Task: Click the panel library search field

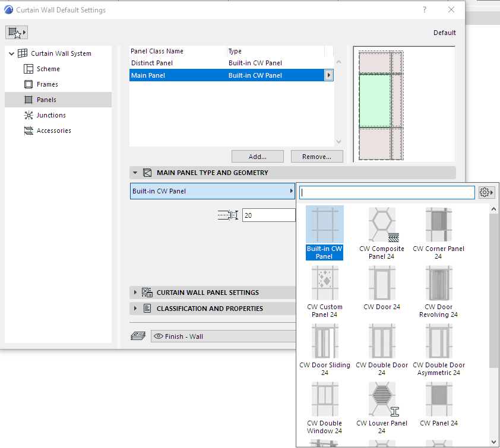Action: (387, 192)
